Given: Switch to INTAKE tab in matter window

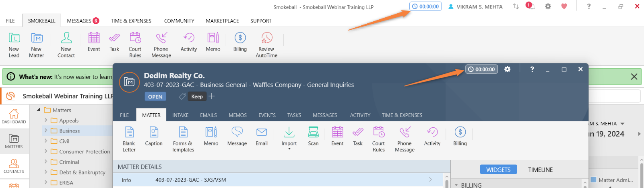Looking at the screenshot, I should click(180, 115).
